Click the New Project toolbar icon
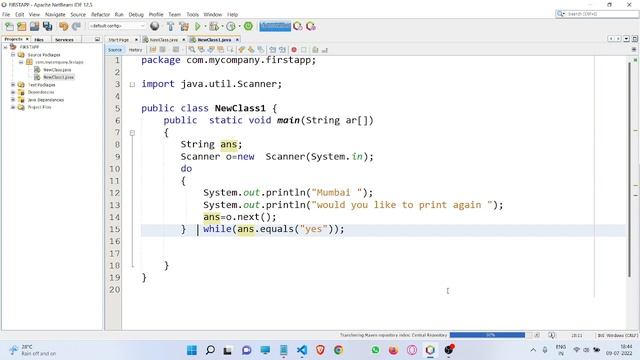640x360 pixels. [x=22, y=27]
